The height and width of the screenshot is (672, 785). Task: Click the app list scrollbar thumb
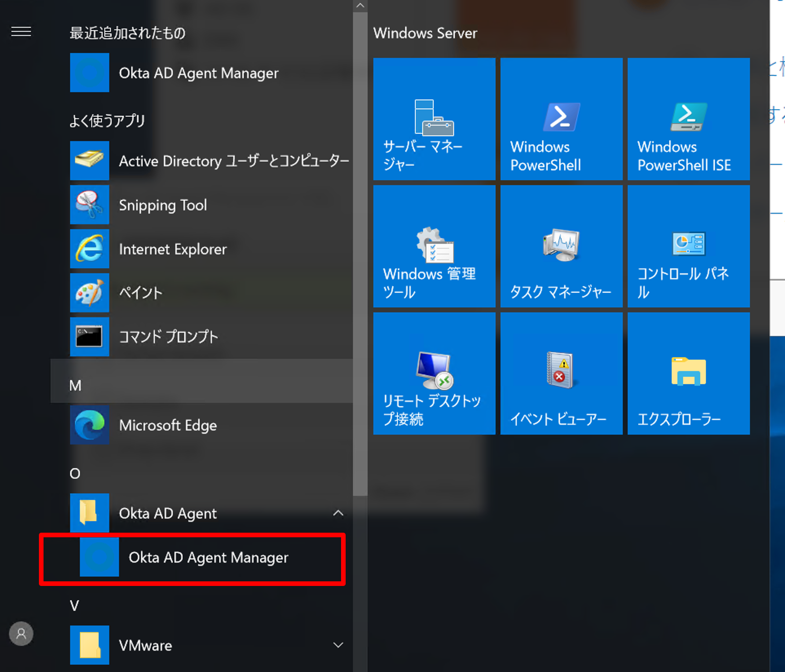[x=360, y=254]
